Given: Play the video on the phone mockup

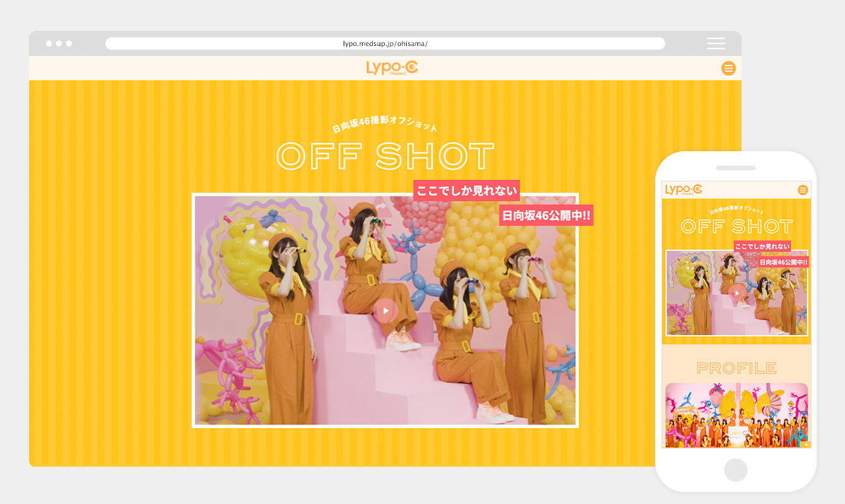Looking at the screenshot, I should tap(737, 292).
